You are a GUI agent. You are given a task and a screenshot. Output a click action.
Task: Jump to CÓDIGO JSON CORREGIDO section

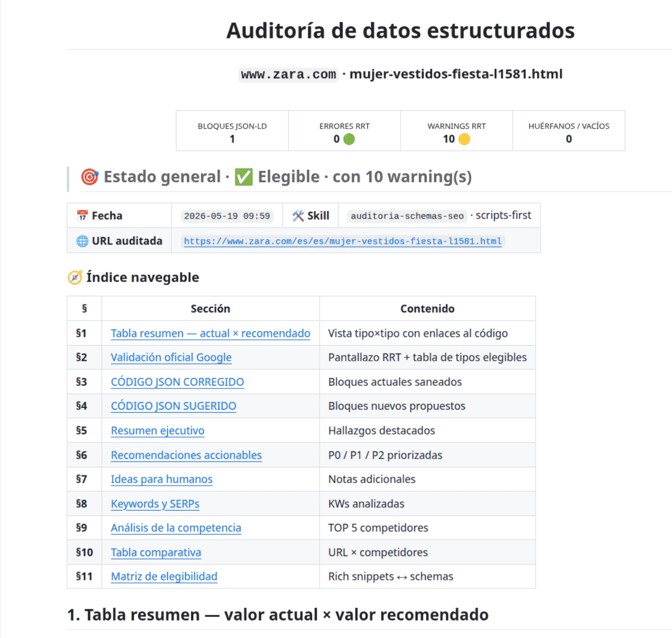pos(178,382)
